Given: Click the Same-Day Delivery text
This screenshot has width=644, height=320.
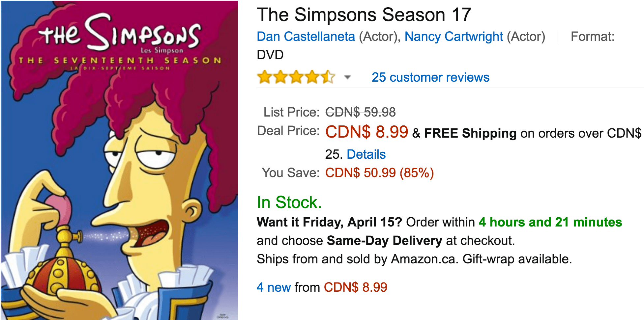Looking at the screenshot, I should coord(384,241).
